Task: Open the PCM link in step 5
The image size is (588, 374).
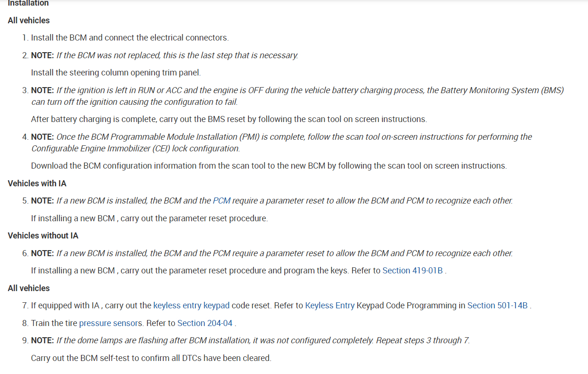Action: (221, 201)
